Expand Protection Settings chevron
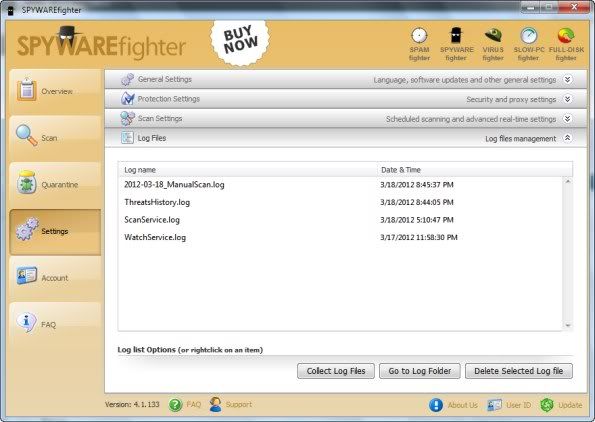This screenshot has width=595, height=422. [567, 99]
